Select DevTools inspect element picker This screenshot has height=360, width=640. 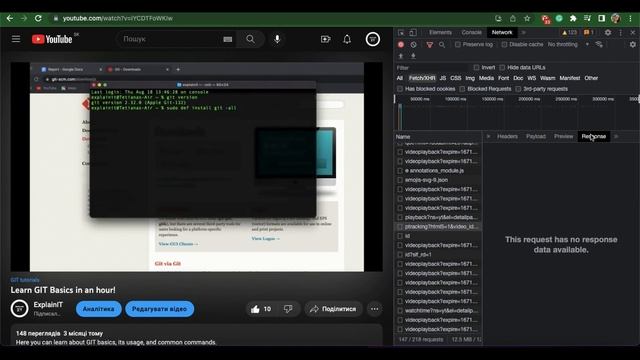click(x=401, y=33)
